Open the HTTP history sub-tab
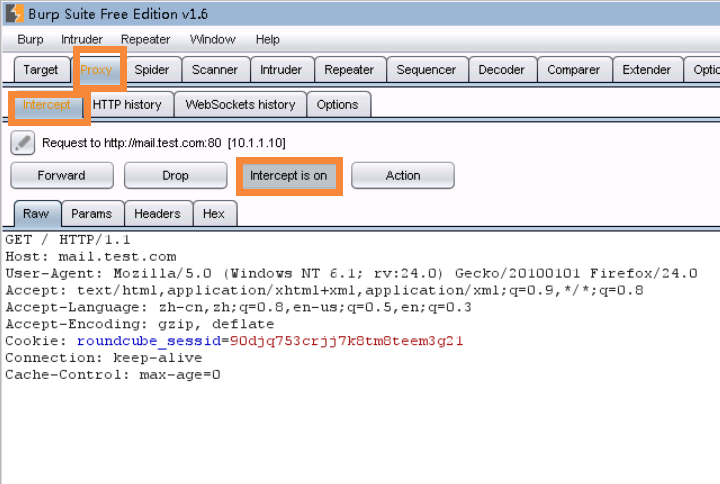 [x=127, y=105]
